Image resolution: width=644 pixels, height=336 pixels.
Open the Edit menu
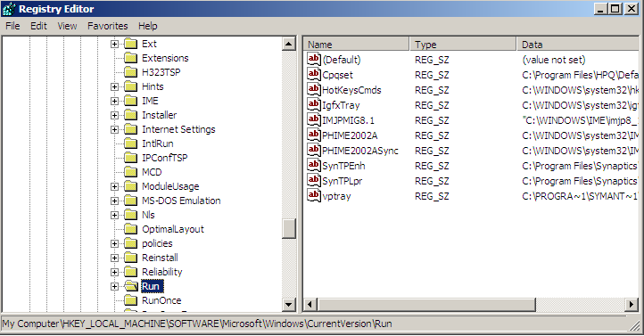click(38, 26)
